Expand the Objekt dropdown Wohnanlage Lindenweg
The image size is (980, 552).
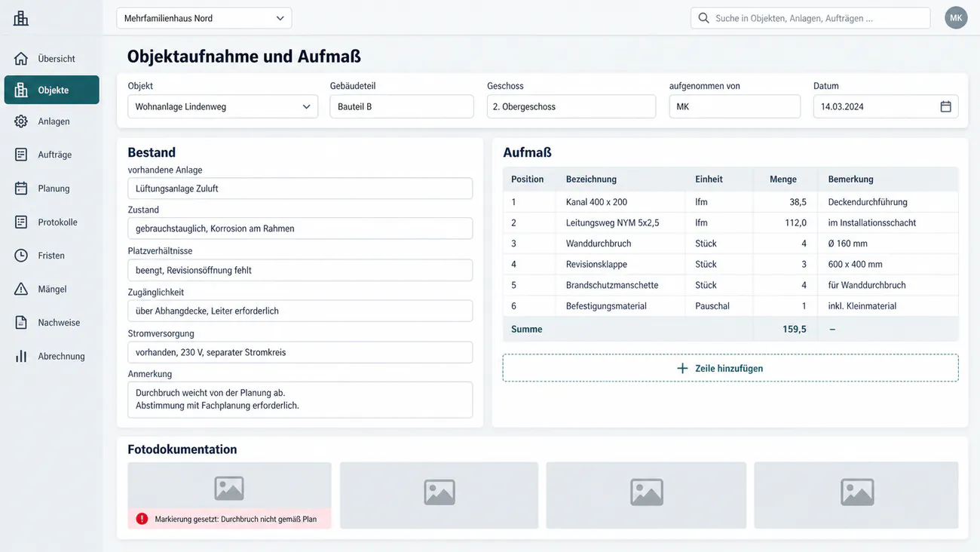[x=223, y=106]
